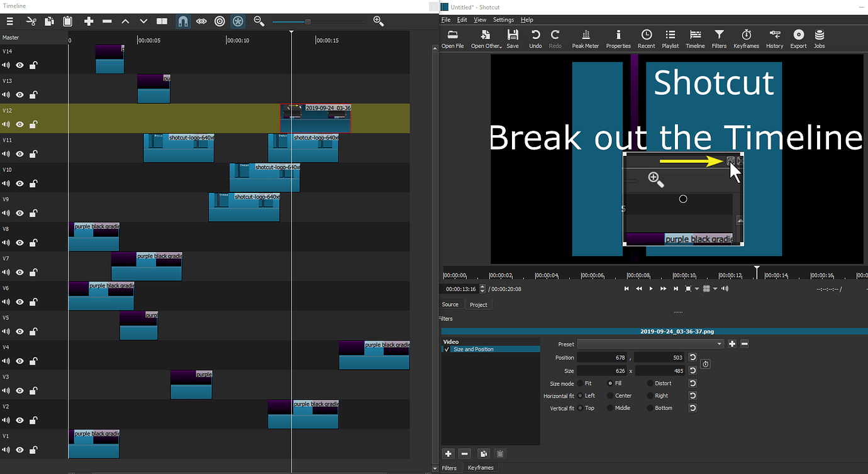Select the Distort size mode option
This screenshot has width=868, height=474.
[x=649, y=383]
